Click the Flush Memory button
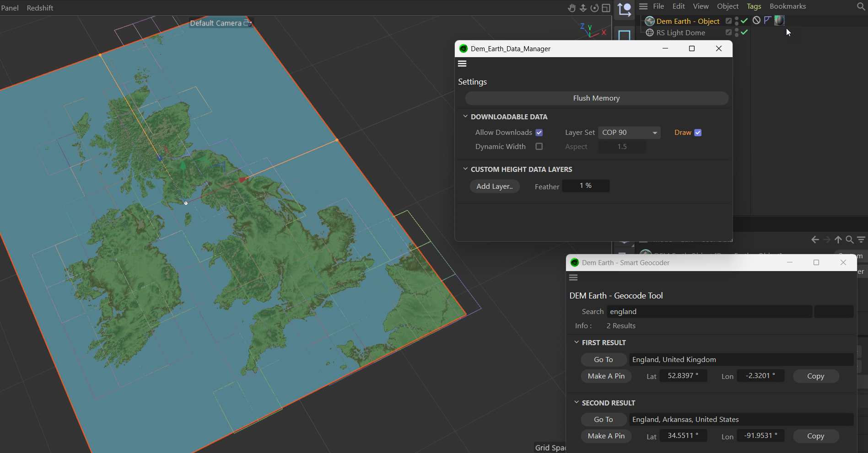 (x=596, y=98)
